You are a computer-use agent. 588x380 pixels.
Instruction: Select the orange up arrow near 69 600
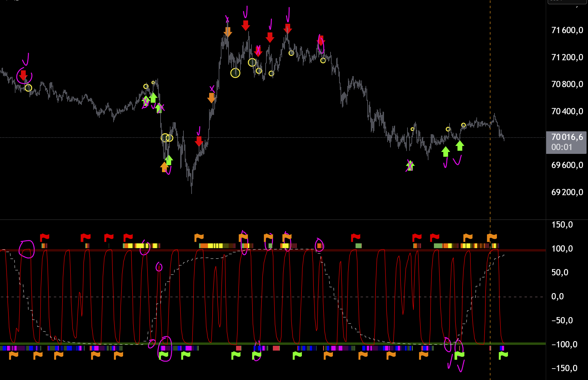tap(164, 167)
